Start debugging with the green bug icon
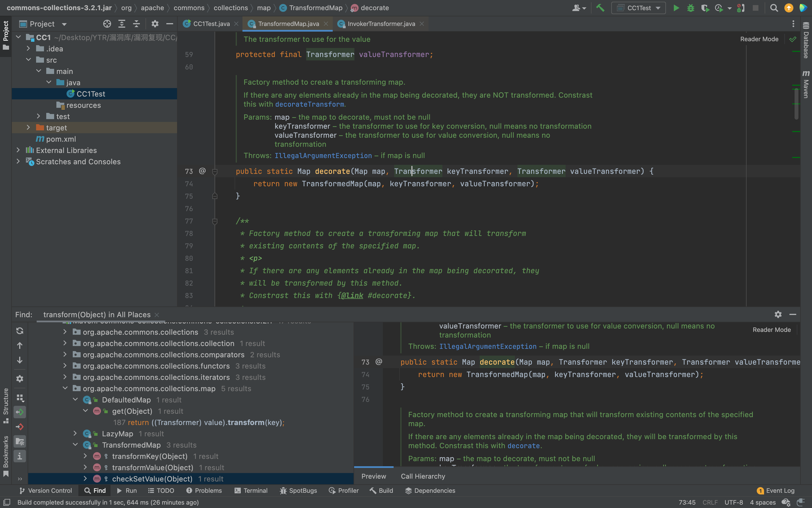The height and width of the screenshot is (508, 812). pos(690,8)
